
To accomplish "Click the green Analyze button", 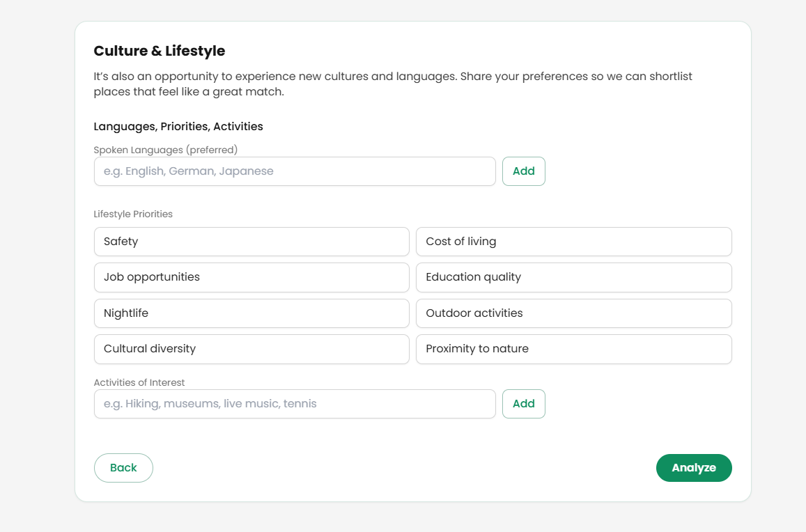I will pos(693,468).
